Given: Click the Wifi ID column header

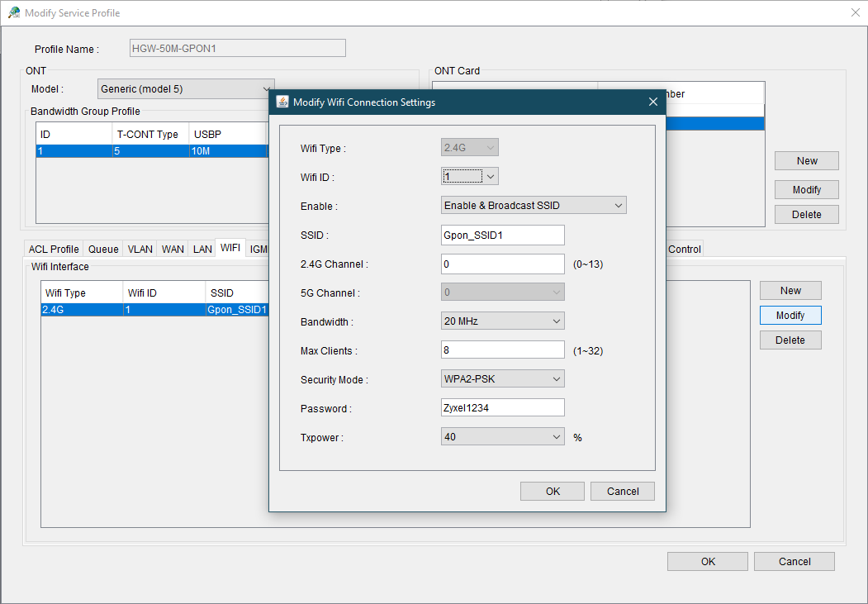Looking at the screenshot, I should (164, 292).
